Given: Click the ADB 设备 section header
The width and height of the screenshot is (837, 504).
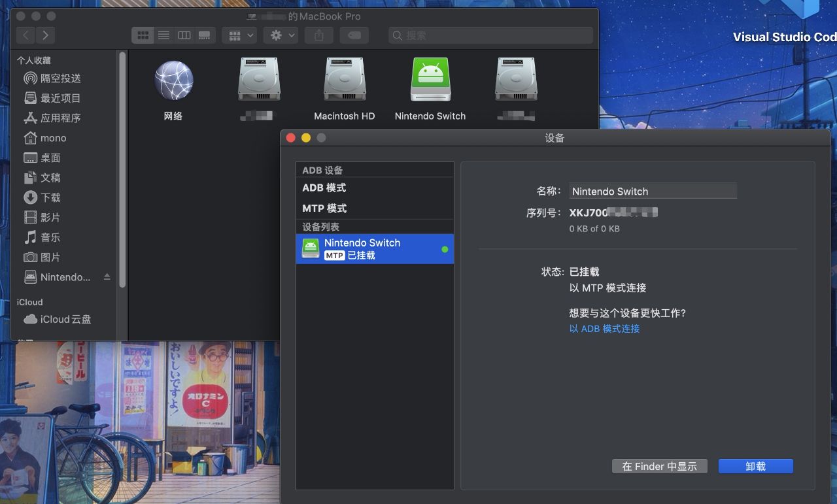Looking at the screenshot, I should point(322,170).
